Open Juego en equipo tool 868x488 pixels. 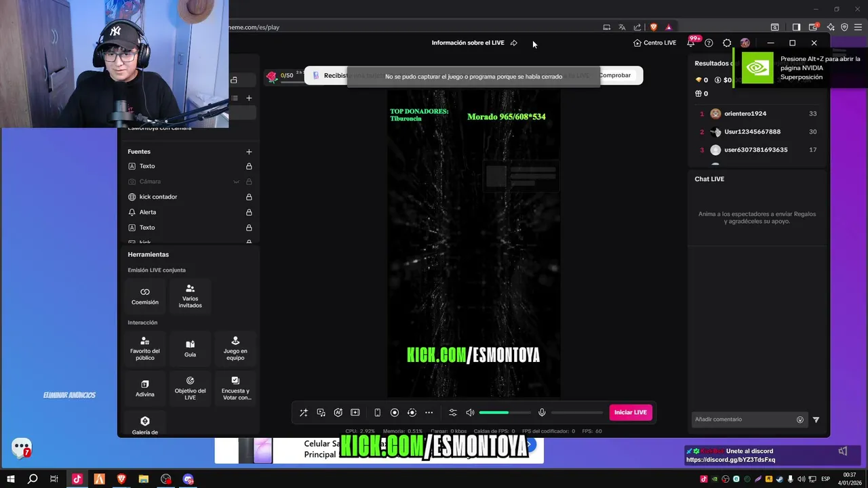pos(235,348)
